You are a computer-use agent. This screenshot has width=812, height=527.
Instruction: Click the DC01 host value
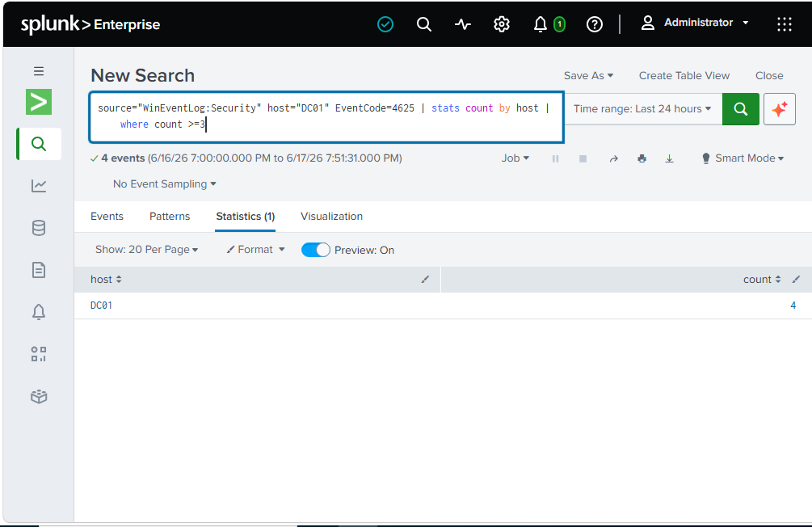click(101, 306)
